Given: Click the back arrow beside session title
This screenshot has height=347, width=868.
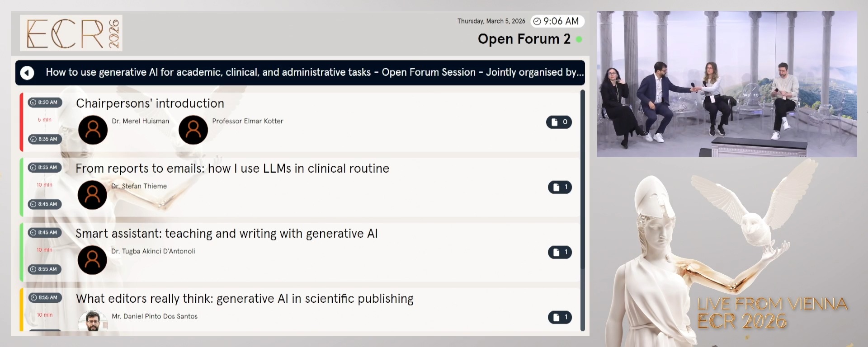Looking at the screenshot, I should pyautogui.click(x=27, y=73).
